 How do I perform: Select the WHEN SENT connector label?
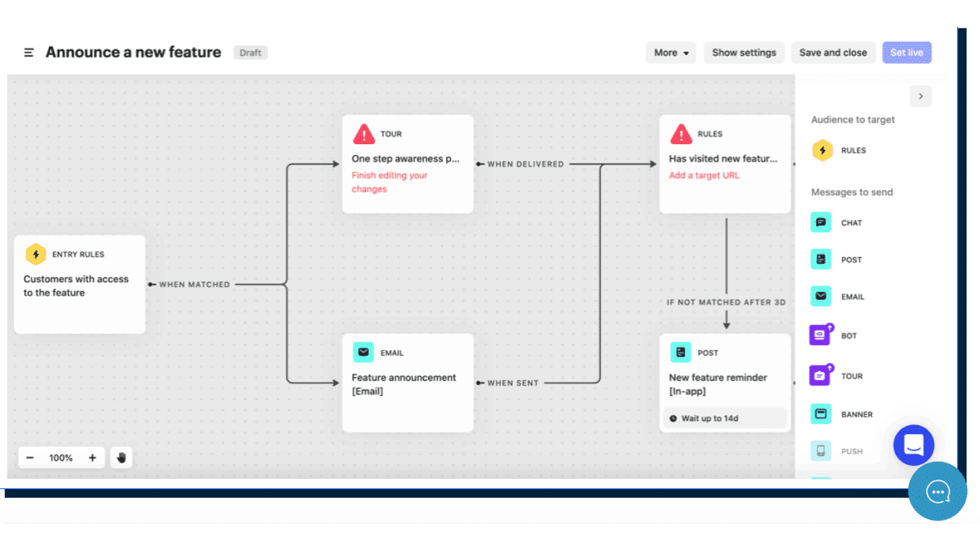point(513,383)
